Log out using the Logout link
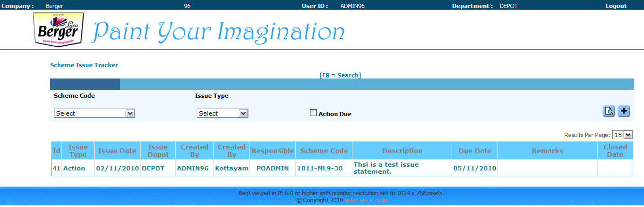Image resolution: width=644 pixels, height=207 pixels. [616, 6]
